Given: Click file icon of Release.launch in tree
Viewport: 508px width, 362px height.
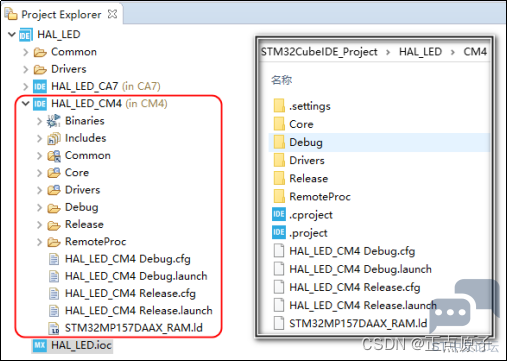Looking at the screenshot, I should (54, 311).
